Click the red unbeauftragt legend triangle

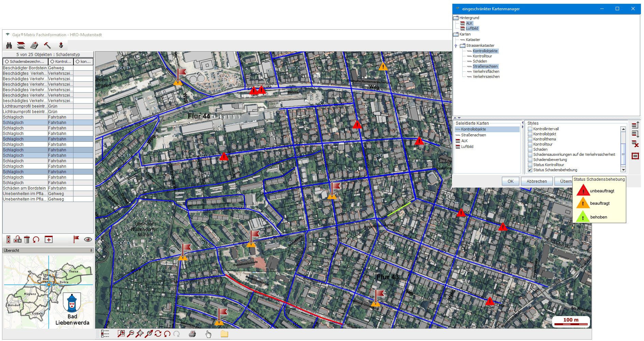[x=583, y=191]
